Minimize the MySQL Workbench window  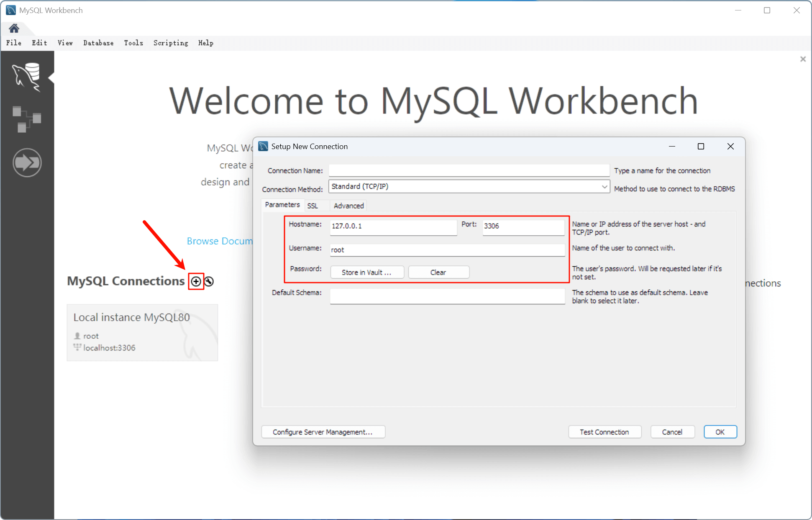738,10
